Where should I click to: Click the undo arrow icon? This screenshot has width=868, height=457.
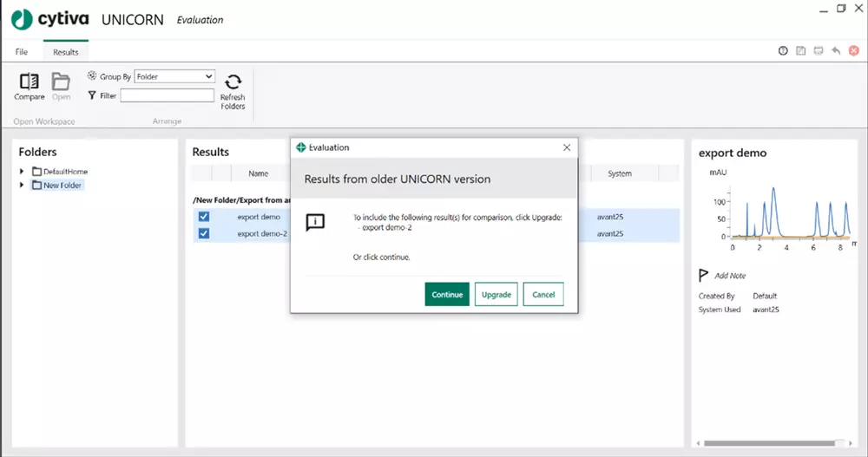click(836, 52)
